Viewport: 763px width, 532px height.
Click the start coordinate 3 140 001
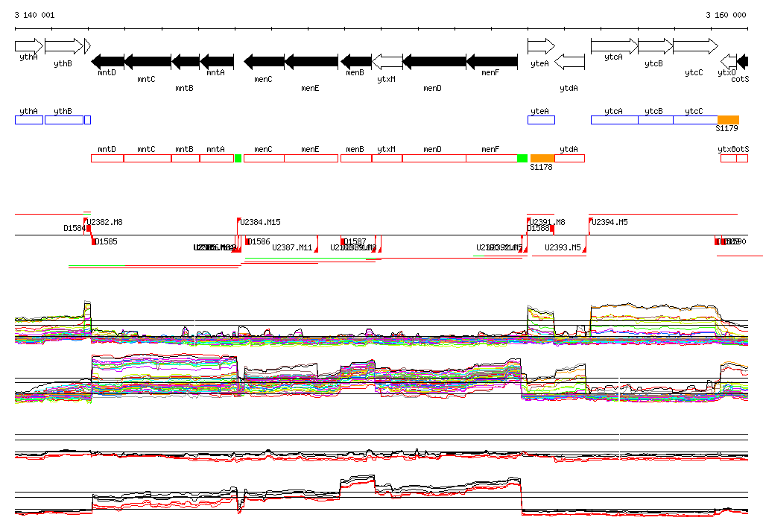pyautogui.click(x=34, y=15)
